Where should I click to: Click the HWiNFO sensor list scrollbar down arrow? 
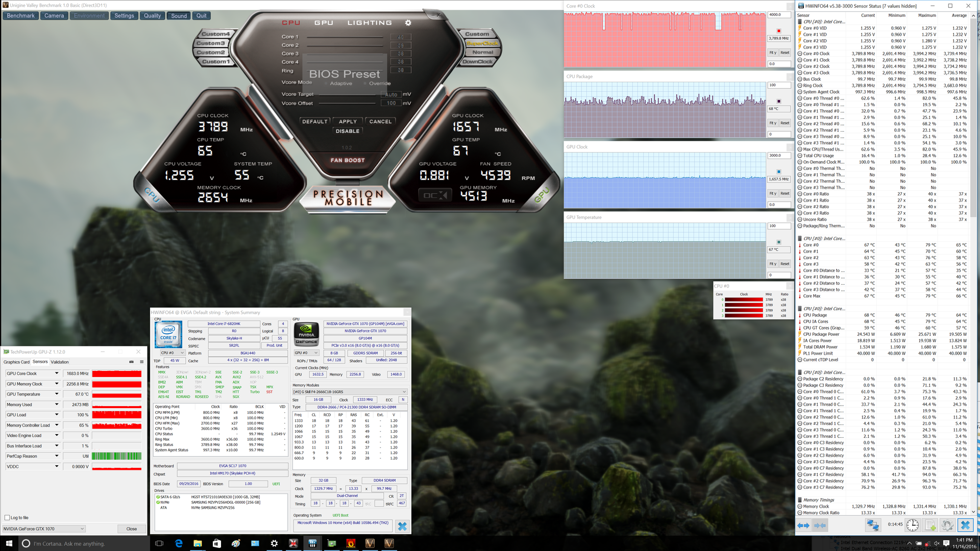point(973,512)
